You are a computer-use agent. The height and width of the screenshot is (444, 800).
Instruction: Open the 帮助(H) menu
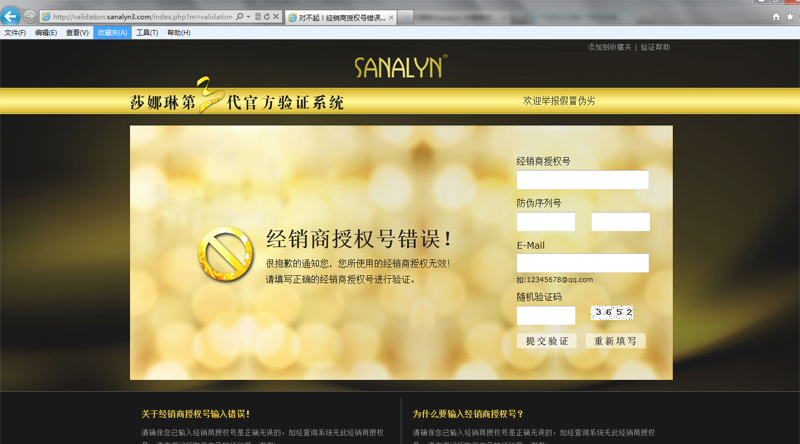[x=179, y=33]
